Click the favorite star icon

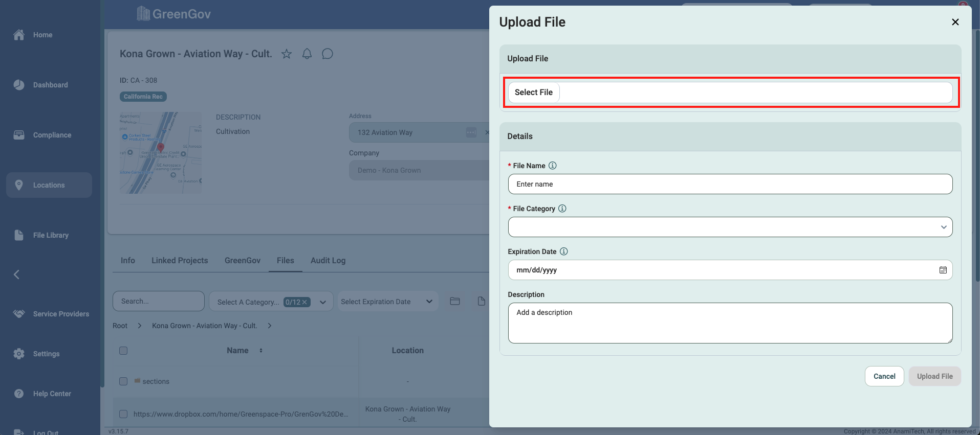[x=287, y=54]
